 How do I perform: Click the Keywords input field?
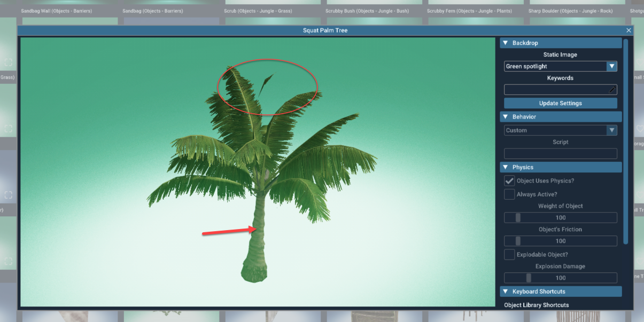[561, 90]
